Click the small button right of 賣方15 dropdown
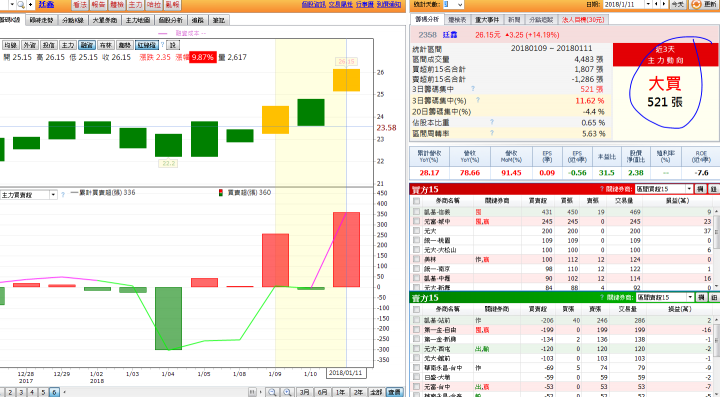This screenshot has height=397, width=720. pos(702,297)
